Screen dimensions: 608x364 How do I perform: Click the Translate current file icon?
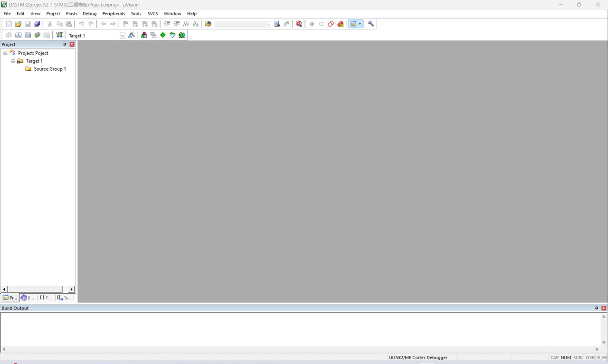(9, 35)
